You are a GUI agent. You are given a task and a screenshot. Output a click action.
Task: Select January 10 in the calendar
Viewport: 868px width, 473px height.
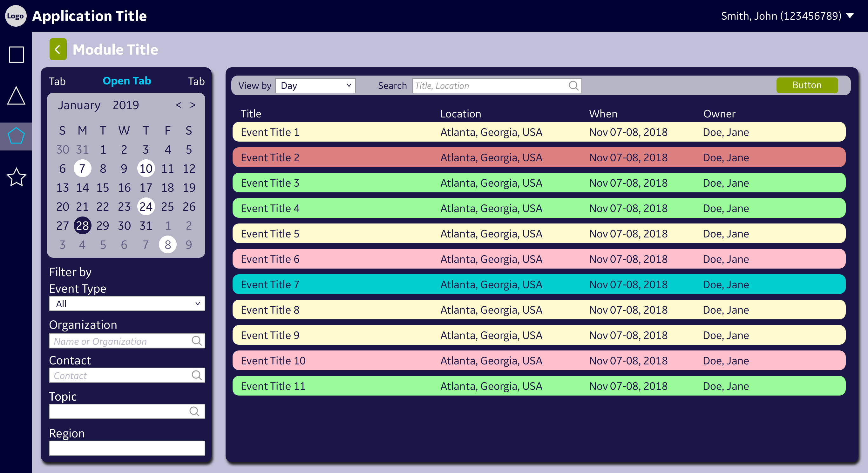tap(146, 168)
